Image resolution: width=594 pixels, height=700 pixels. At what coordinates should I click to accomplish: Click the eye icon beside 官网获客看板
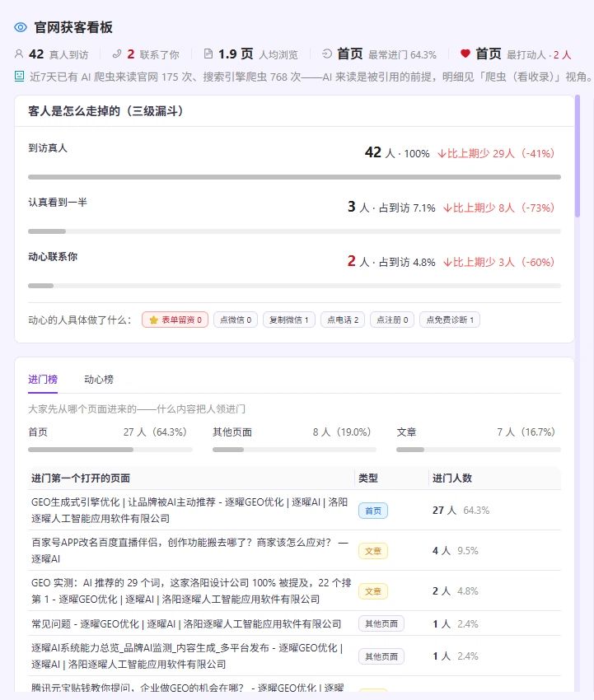click(x=21, y=27)
